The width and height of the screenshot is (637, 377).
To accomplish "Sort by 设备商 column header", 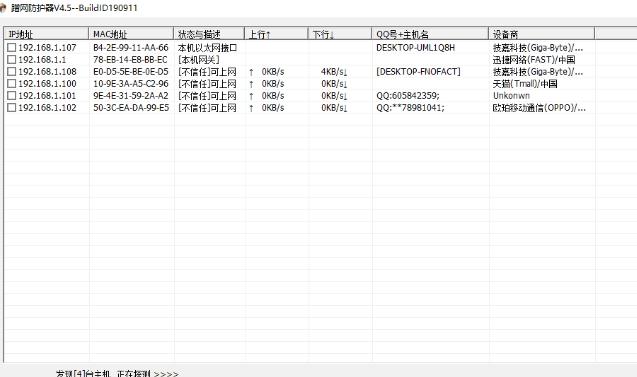I will click(x=542, y=34).
